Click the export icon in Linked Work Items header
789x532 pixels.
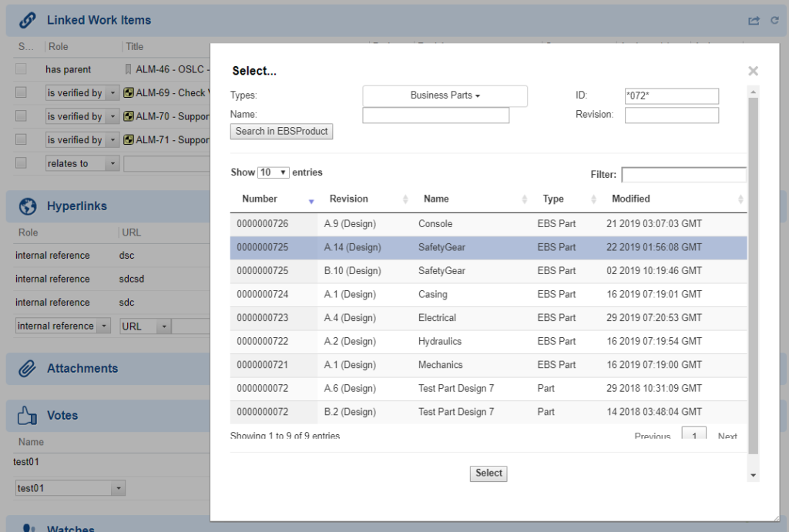point(754,21)
